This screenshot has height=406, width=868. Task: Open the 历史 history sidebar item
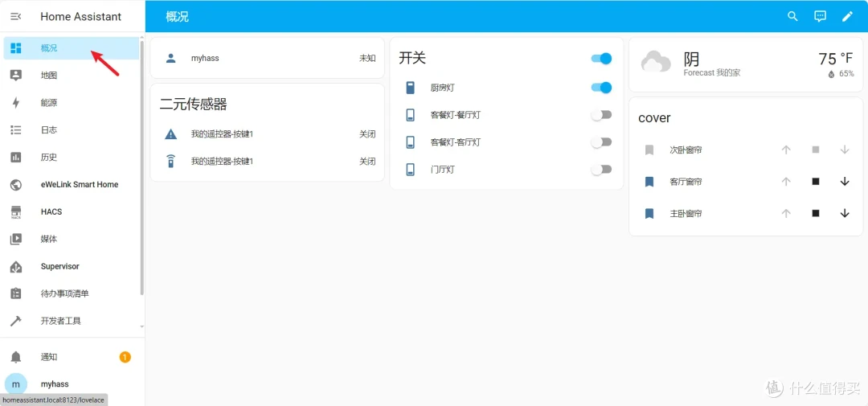72,157
